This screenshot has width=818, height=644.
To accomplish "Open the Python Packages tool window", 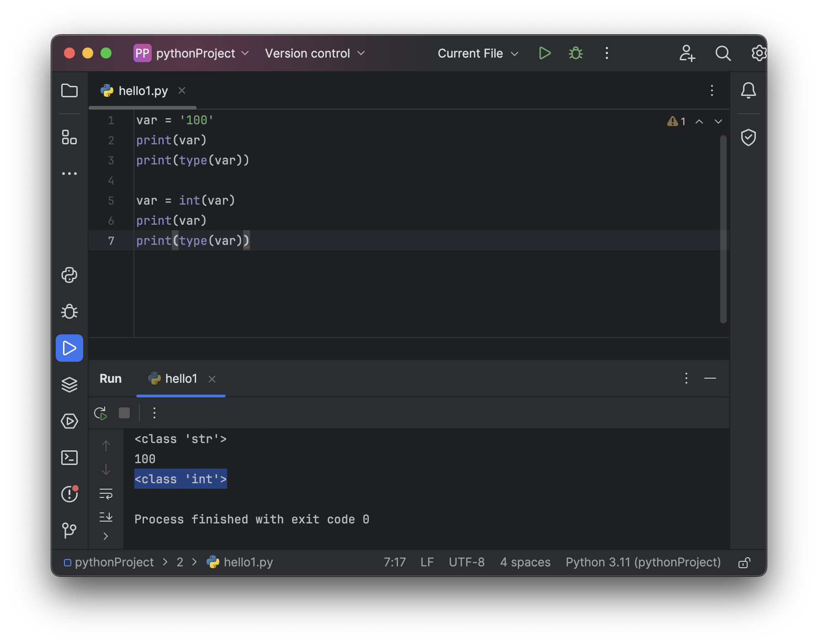I will click(69, 275).
